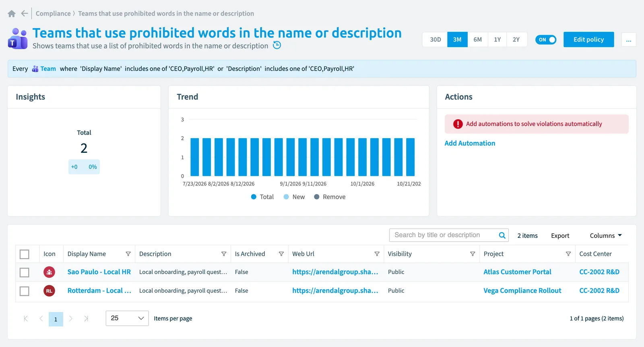Click the Add Automation link

tap(470, 143)
